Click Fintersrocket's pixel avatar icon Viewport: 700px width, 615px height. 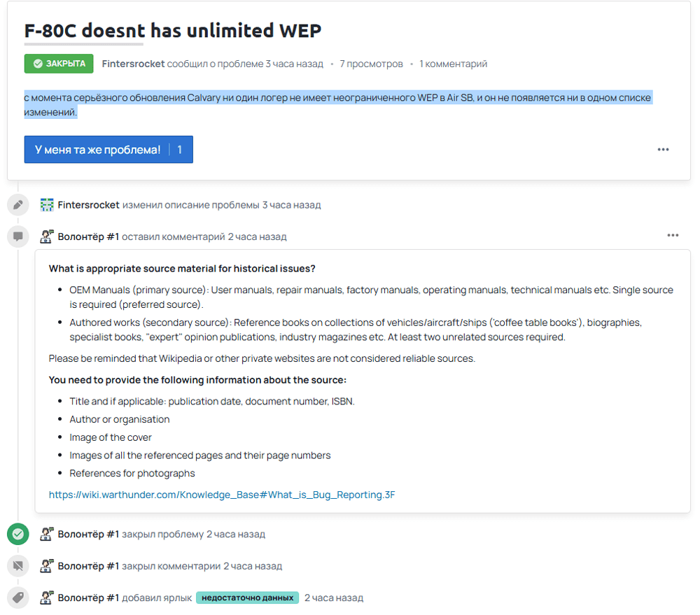[47, 205]
